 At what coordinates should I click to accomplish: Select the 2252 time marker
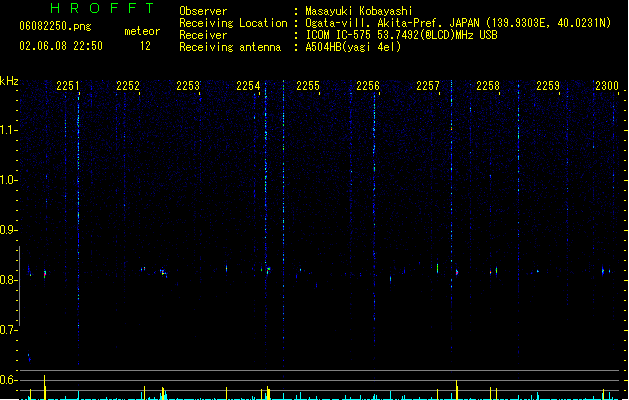128,86
